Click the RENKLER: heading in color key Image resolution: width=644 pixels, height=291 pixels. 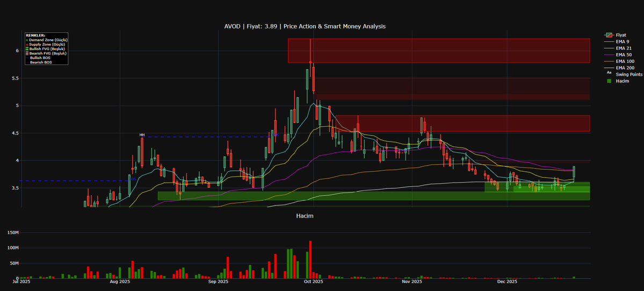tap(35, 35)
